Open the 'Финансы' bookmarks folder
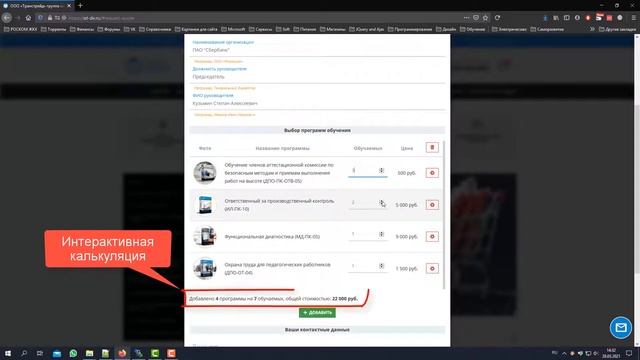The image size is (640, 360). point(82,29)
